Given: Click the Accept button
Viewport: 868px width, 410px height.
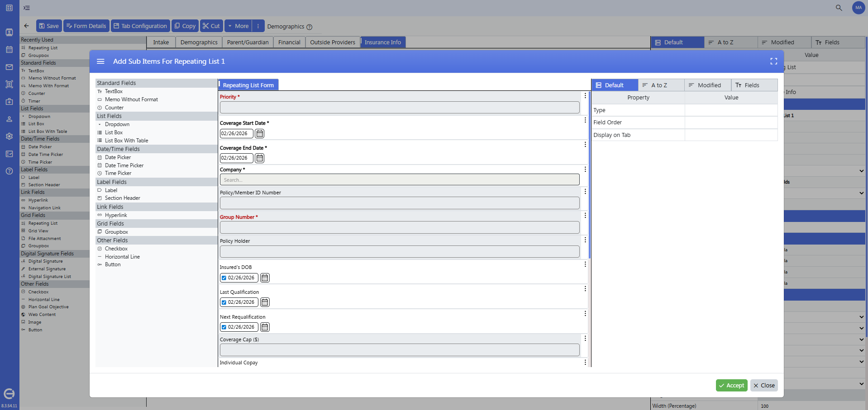Looking at the screenshot, I should (x=731, y=385).
